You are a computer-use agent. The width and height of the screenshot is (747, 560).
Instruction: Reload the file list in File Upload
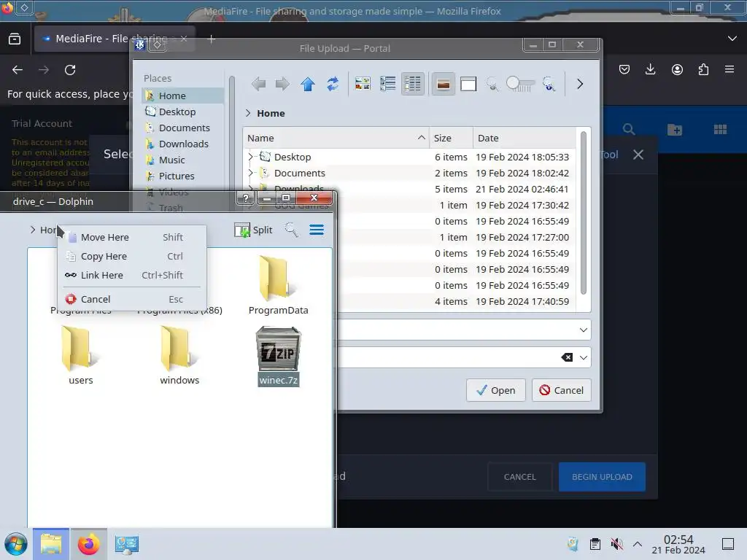tap(333, 85)
